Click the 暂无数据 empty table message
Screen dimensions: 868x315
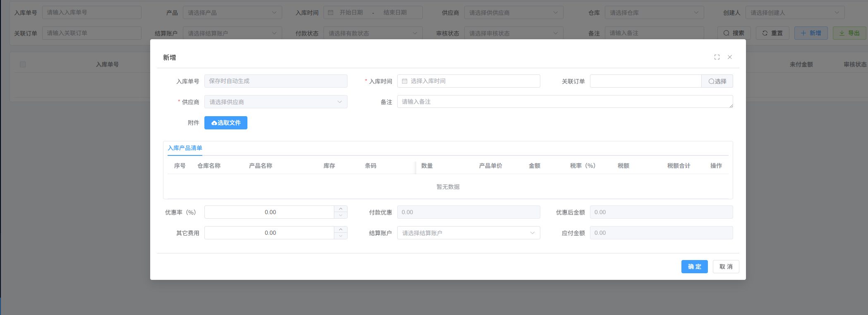point(448,187)
